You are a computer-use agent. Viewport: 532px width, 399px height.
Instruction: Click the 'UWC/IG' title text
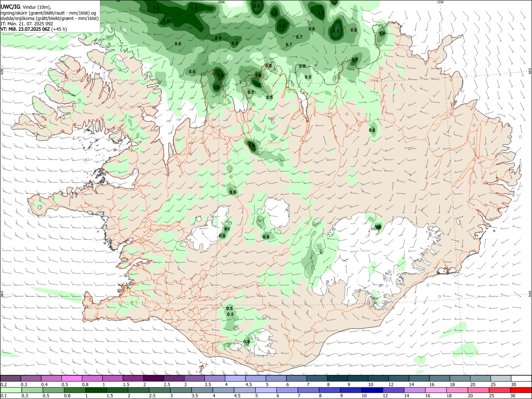(10, 7)
